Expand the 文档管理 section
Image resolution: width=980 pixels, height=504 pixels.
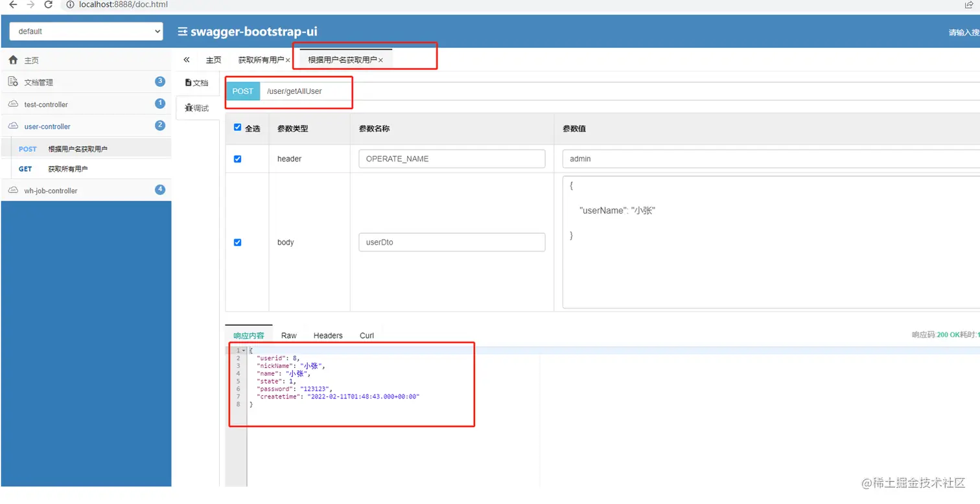(86, 82)
